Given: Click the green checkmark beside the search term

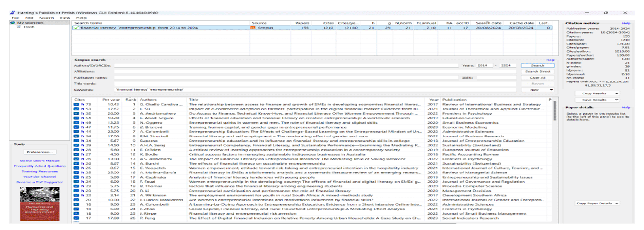Looking at the screenshot, I should [76, 28].
